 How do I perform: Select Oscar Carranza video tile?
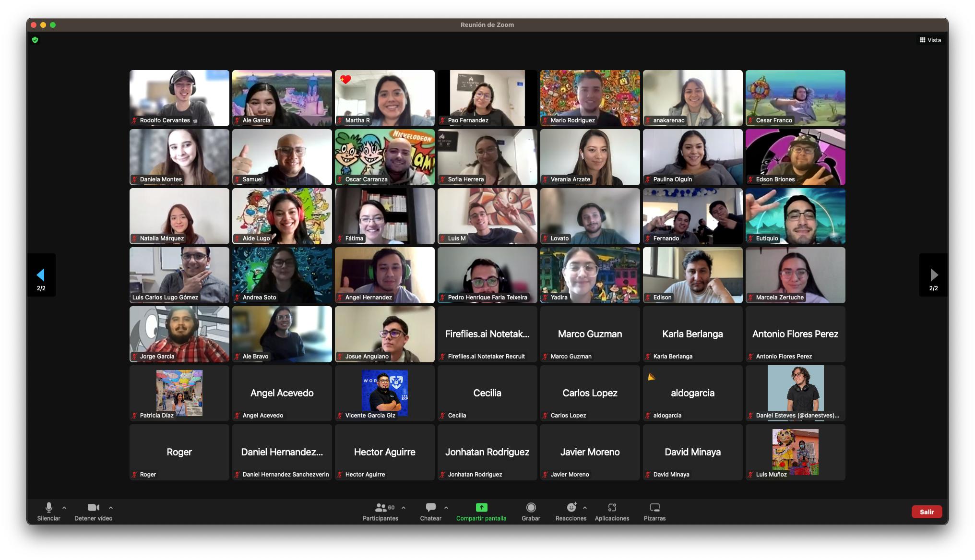coord(385,157)
